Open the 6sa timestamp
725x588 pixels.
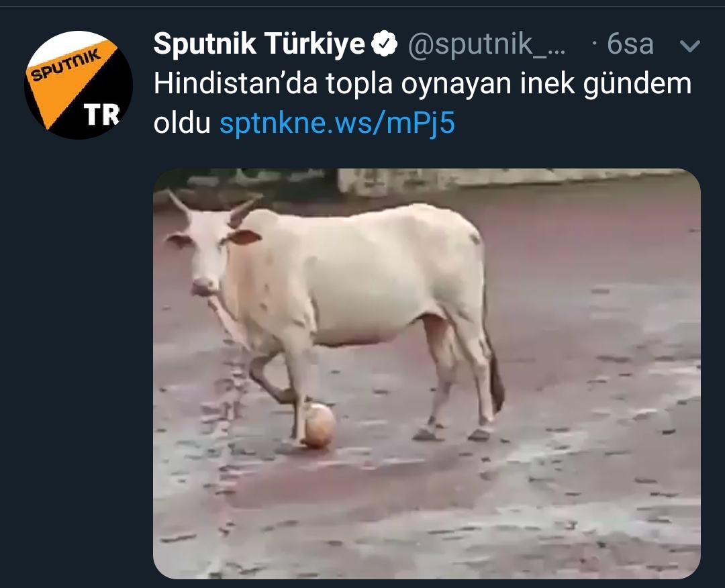tap(630, 44)
